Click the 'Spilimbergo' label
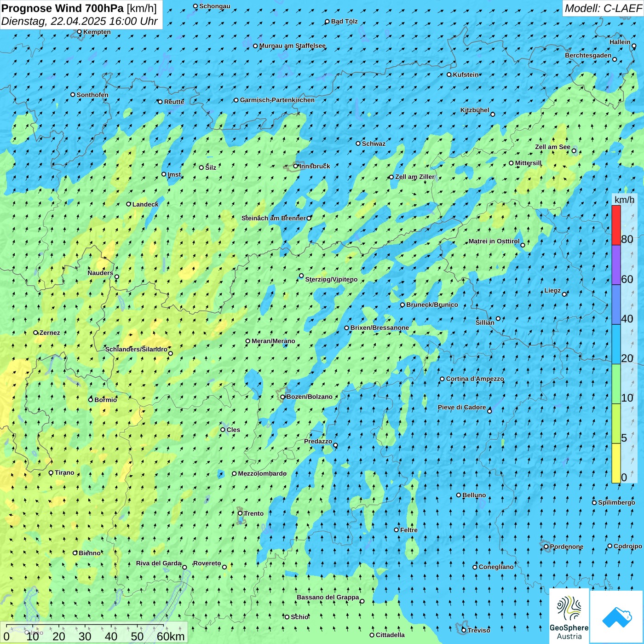Viewport: 644px width, 644px height. coord(616,502)
